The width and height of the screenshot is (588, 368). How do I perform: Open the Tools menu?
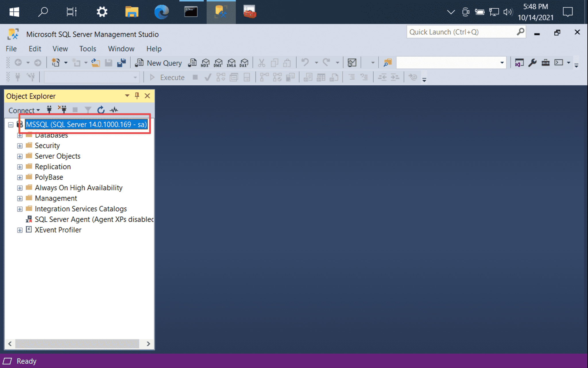click(88, 49)
